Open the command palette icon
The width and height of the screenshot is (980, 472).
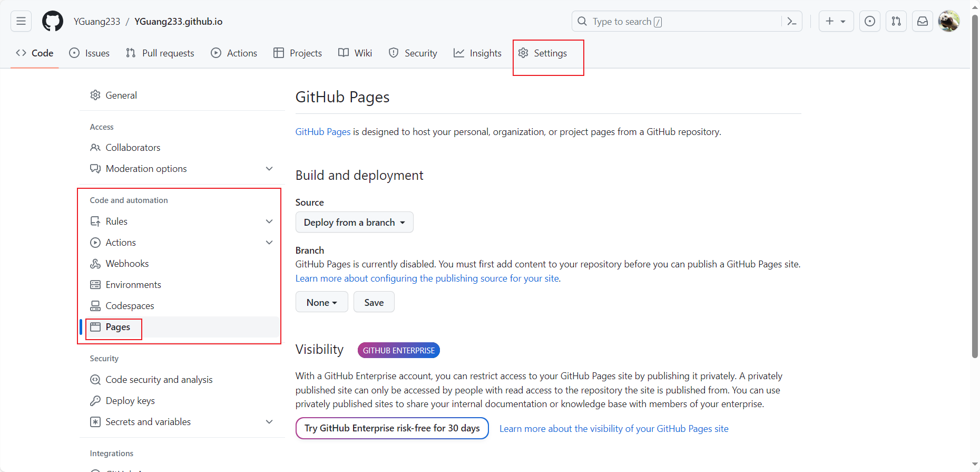(791, 21)
